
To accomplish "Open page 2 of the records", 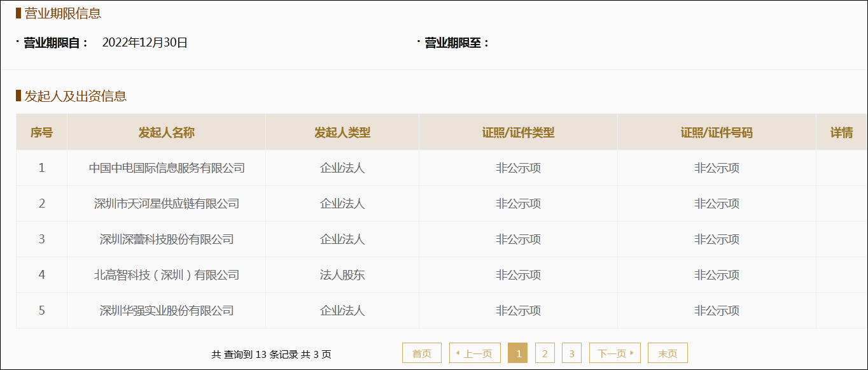I will [545, 353].
